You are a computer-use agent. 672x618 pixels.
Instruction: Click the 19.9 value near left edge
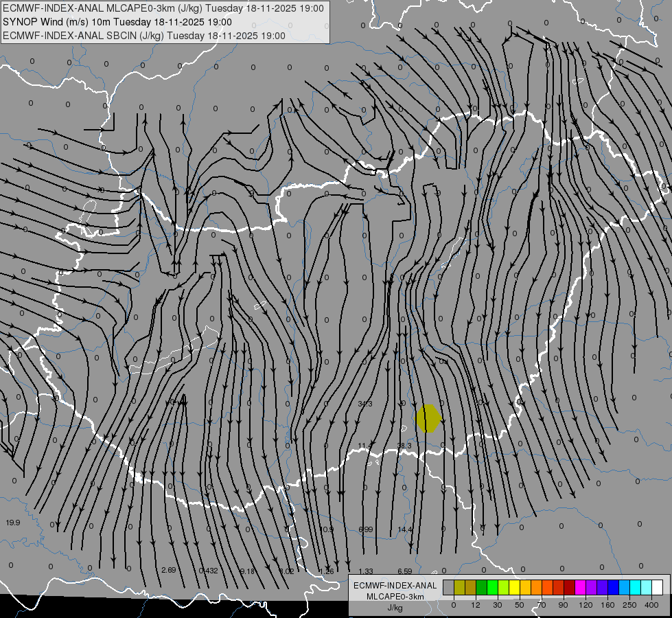(13, 523)
